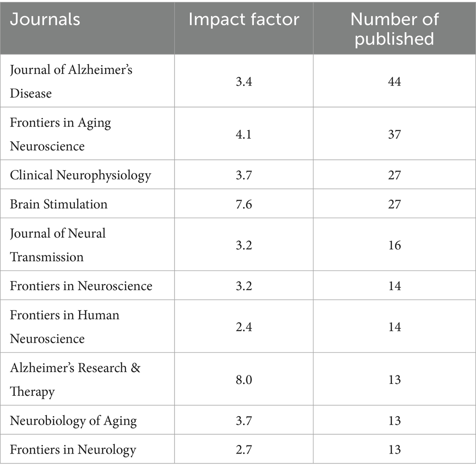
Task: Click the Alzheimer's Research & Therapy cell
Action: (75, 380)
